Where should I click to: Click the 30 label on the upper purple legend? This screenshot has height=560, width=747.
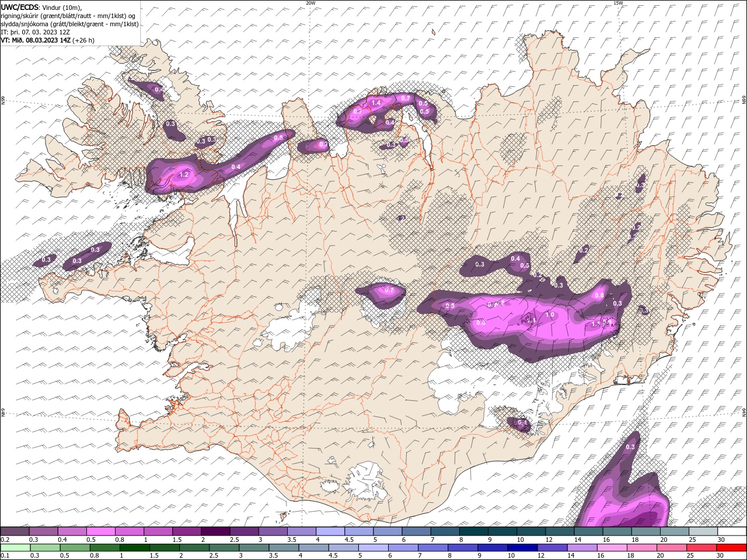click(721, 540)
